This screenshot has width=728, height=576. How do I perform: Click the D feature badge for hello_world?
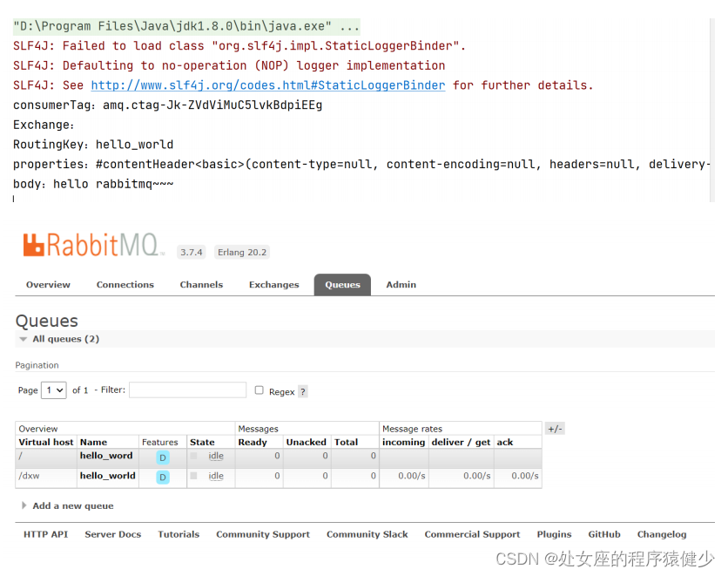coord(163,477)
